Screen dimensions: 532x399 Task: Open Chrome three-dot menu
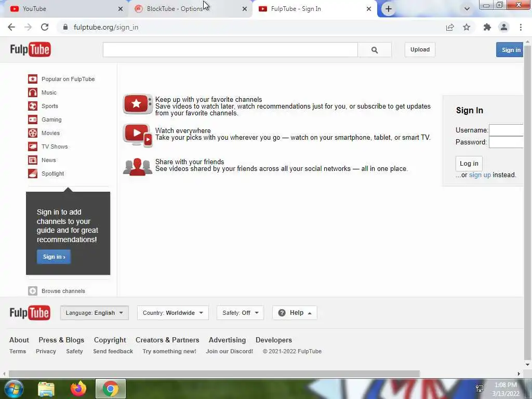(521, 27)
